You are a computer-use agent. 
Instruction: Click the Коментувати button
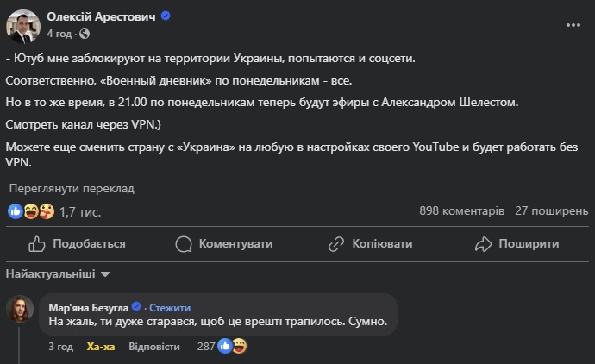pos(224,244)
